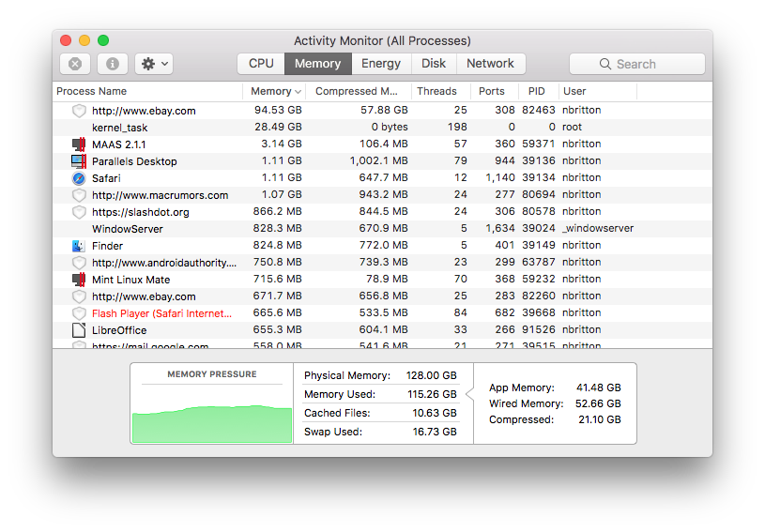765x532 pixels.
Task: Click the MAAS 2.1.1 app icon
Action: tap(79, 144)
